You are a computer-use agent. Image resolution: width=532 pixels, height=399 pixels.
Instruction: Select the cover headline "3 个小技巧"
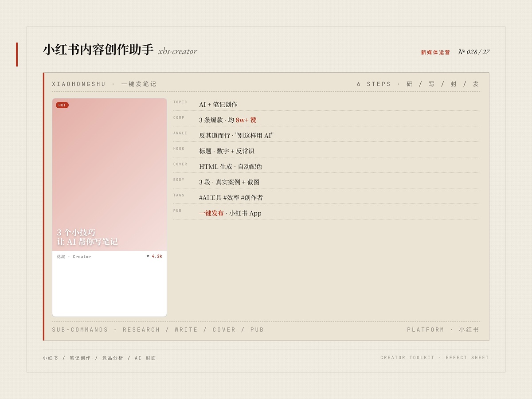(x=76, y=232)
